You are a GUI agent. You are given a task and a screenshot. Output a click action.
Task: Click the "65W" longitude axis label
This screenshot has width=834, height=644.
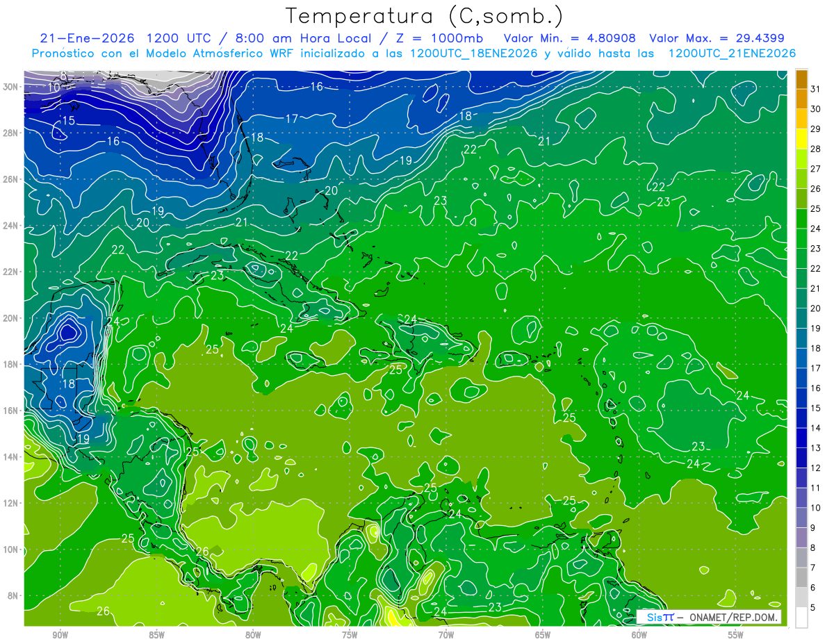(x=543, y=635)
